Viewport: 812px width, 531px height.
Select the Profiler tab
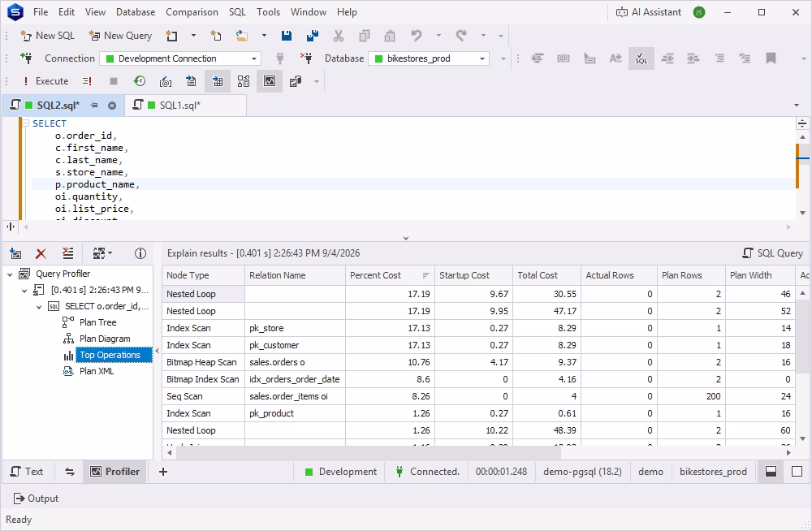click(x=115, y=472)
